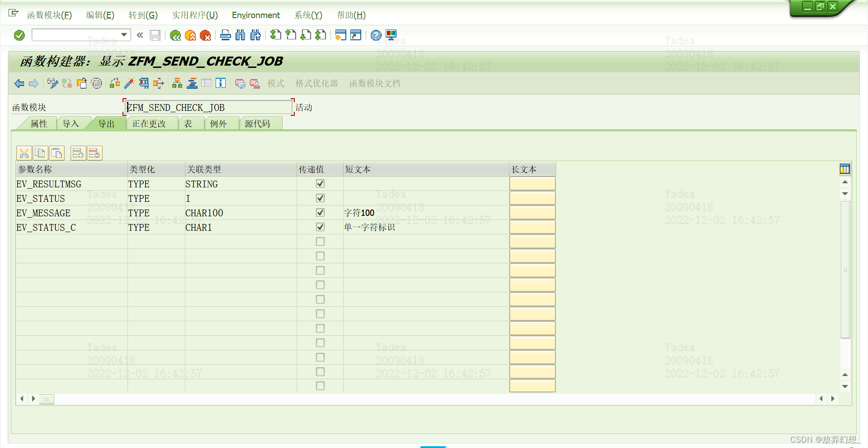Click the Insert Row icon
868x448 pixels.
tap(78, 153)
